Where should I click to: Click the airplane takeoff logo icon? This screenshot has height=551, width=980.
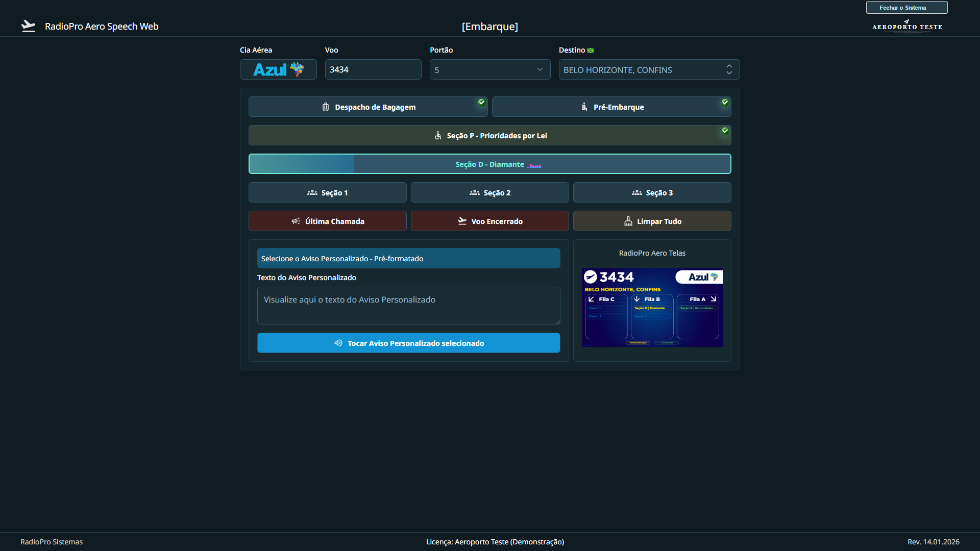[29, 26]
